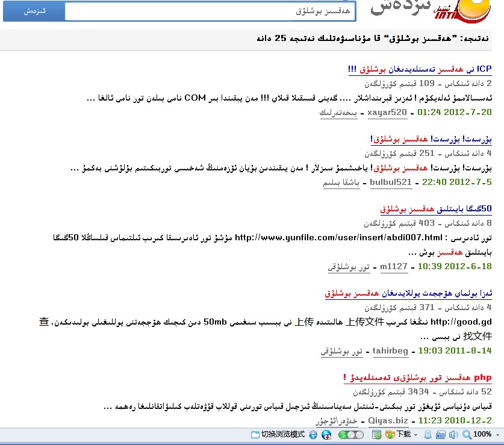504x445 pixels.
Task: Click the 切换浏览模式 browsing mode switch
Action: [x=278, y=435]
